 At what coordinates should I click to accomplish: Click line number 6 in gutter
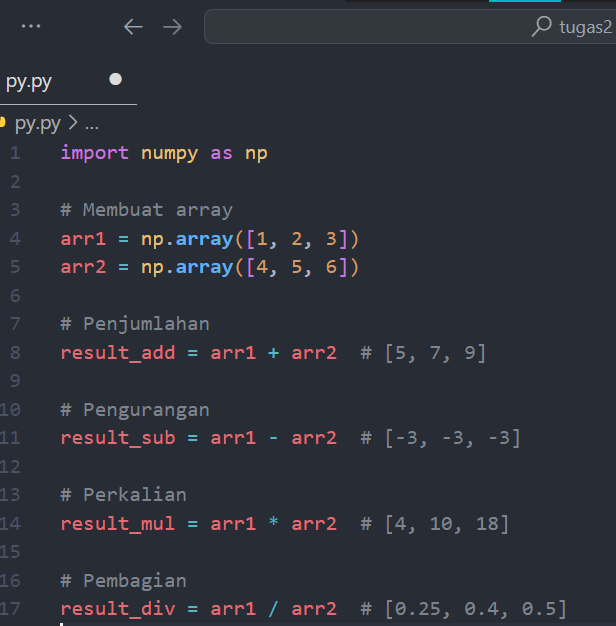coord(15,296)
